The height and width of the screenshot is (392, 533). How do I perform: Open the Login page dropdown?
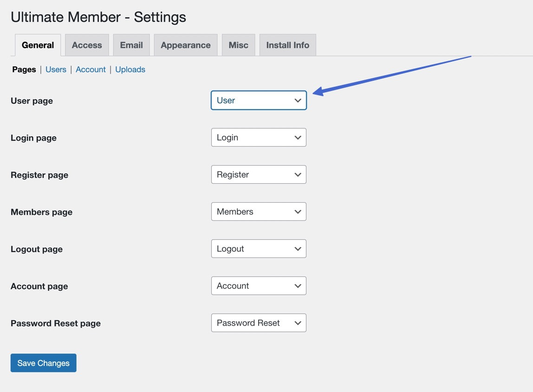(259, 137)
